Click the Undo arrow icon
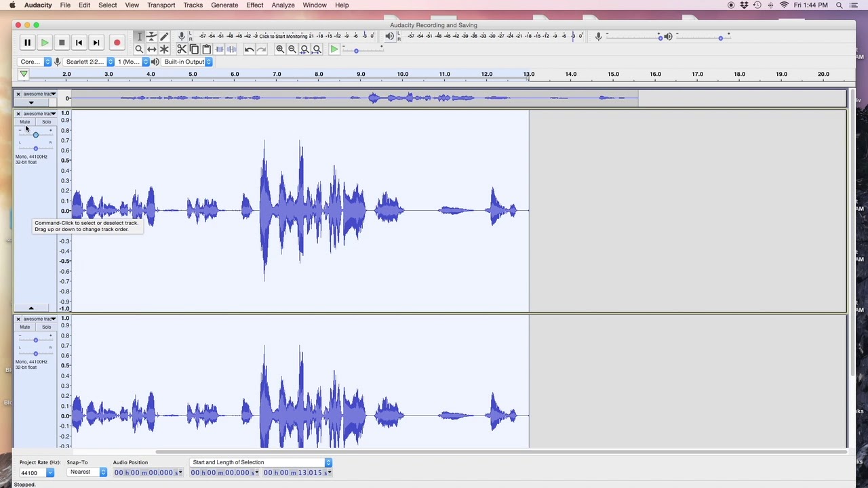This screenshot has height=488, width=868. point(249,49)
